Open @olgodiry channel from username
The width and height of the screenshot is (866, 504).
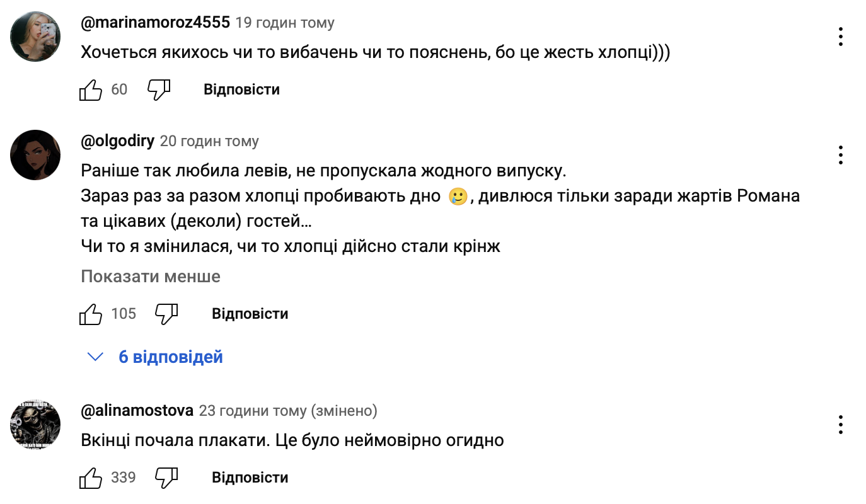[x=118, y=141]
